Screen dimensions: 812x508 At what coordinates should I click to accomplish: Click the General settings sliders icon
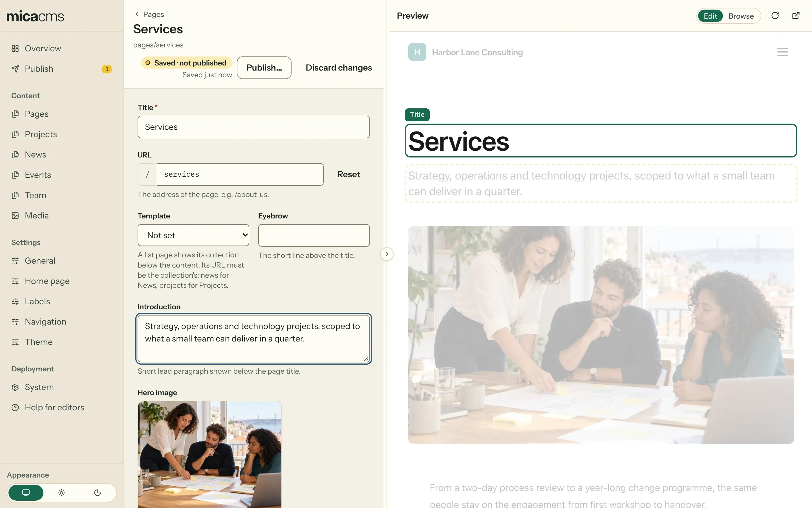click(x=15, y=261)
